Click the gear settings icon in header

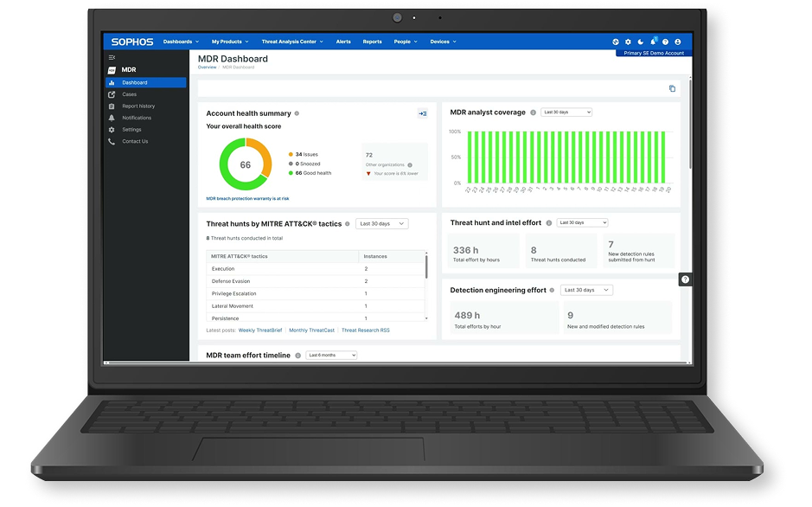(628, 42)
